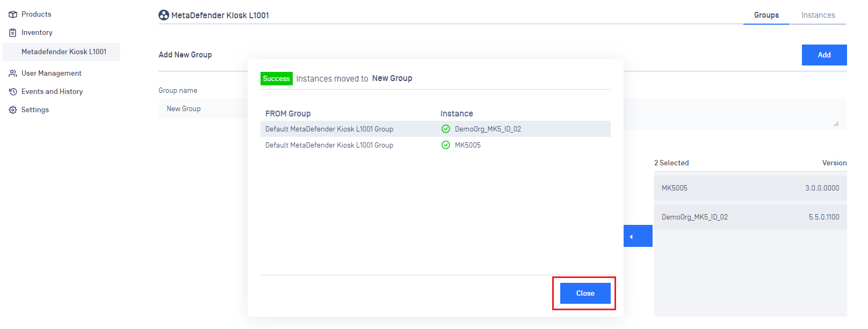Click the Version column header
This screenshot has height=329, width=868.
[834, 163]
